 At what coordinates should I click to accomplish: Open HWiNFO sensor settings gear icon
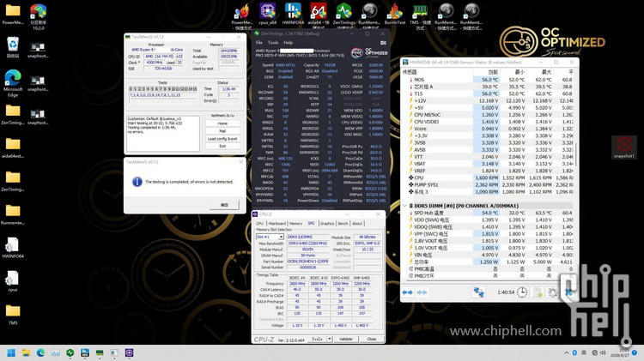[x=553, y=292]
